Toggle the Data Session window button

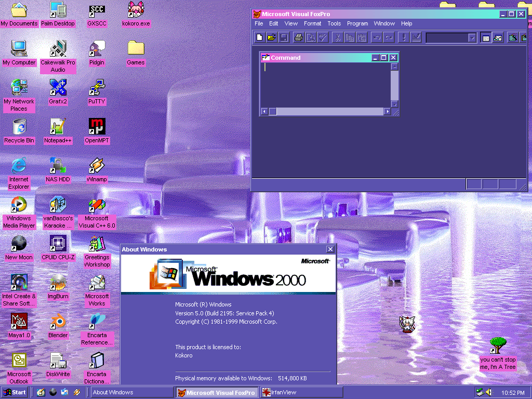click(x=498, y=37)
